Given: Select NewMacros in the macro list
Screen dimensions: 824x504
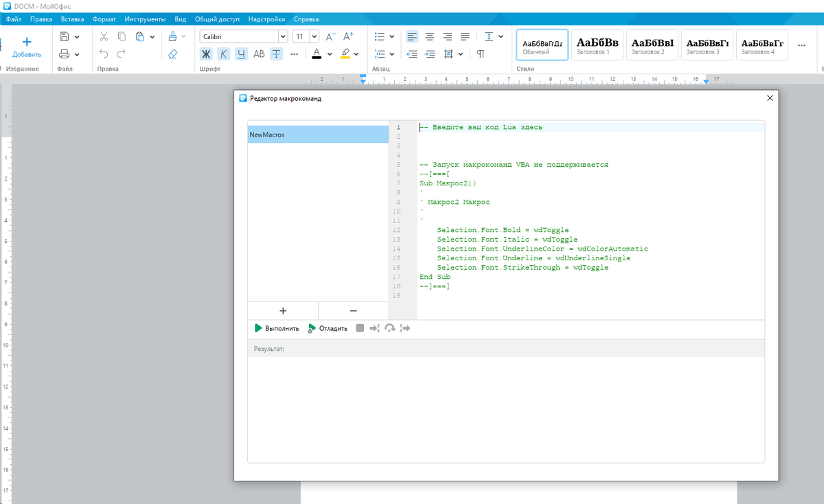Looking at the screenshot, I should [318, 135].
